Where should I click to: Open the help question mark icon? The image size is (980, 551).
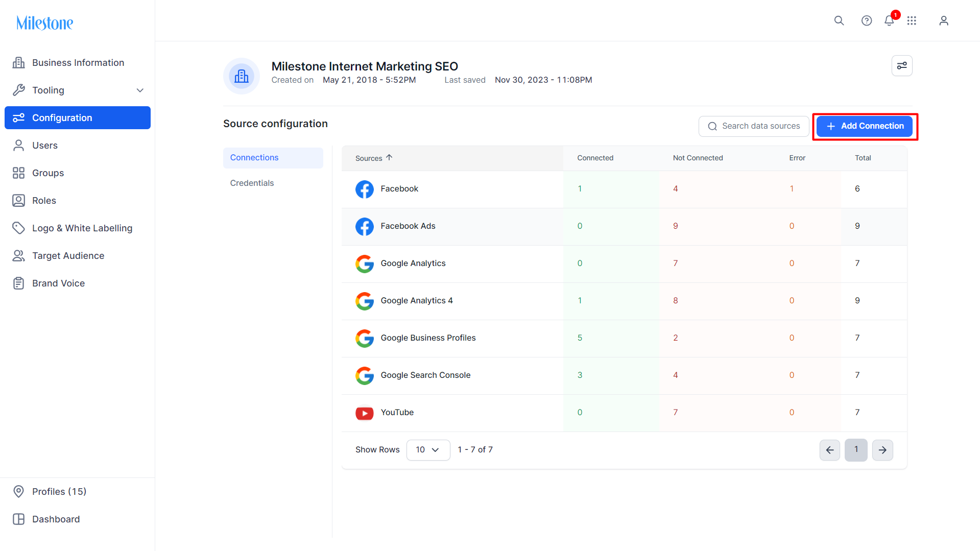(867, 20)
